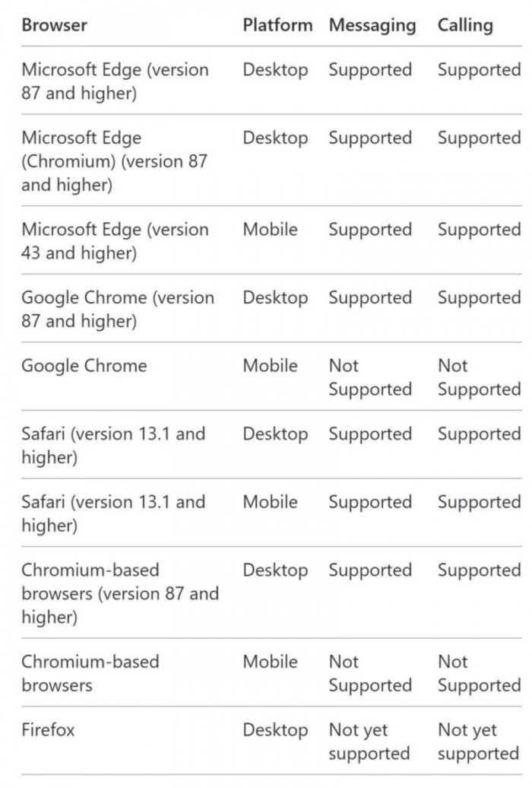The height and width of the screenshot is (788, 532).
Task: Click Google Chrome version 87 and higher cell
Action: (118, 309)
